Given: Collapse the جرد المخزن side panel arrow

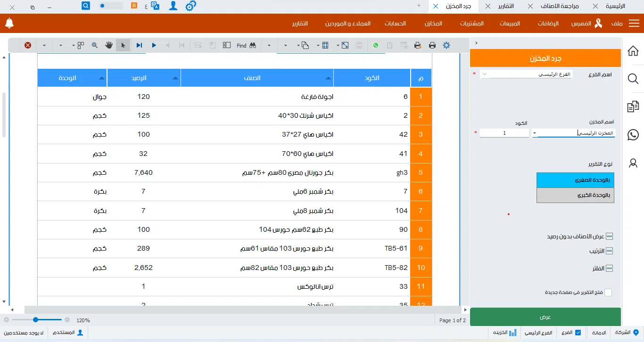Looking at the screenshot, I should pos(476,43).
